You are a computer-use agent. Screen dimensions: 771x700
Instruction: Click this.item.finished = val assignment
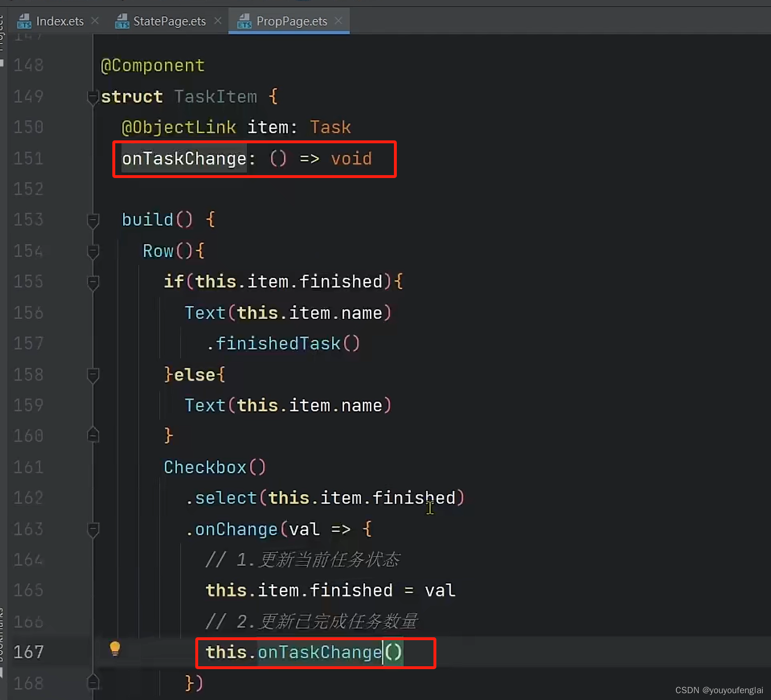click(x=331, y=590)
